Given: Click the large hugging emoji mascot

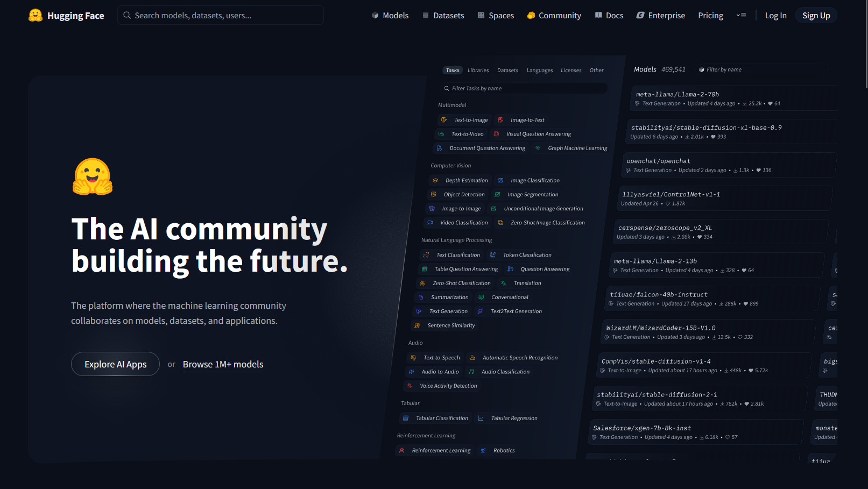Looking at the screenshot, I should [93, 176].
